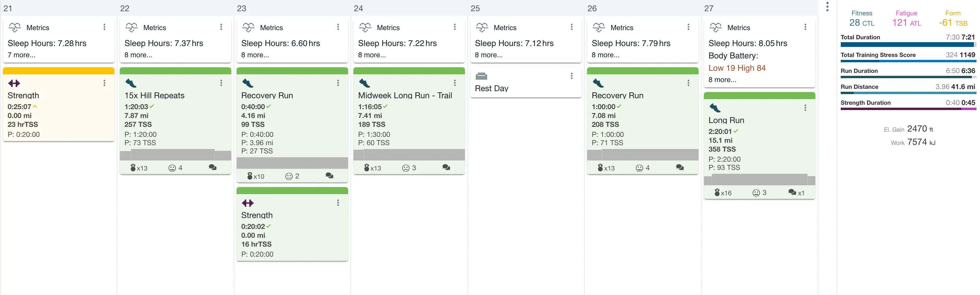
Task: Open the Midweek Long Run - Trail workout
Action: coord(405,96)
